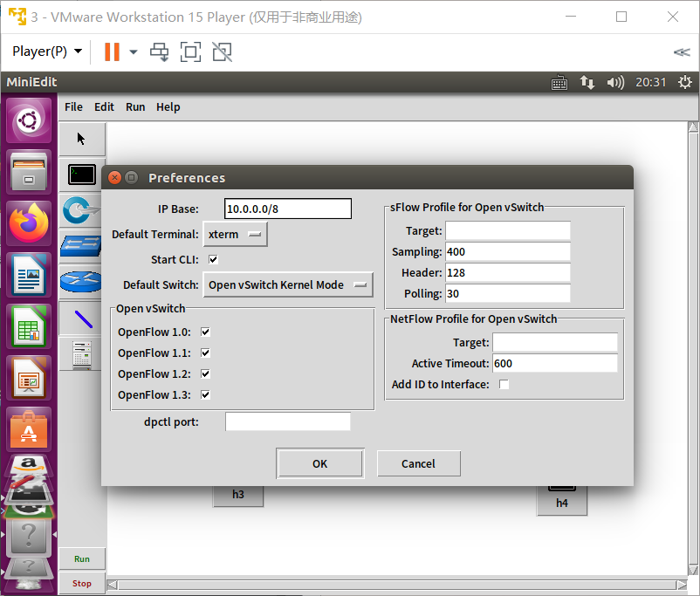This screenshot has width=700, height=596.
Task: Toggle Unity mode icon in VMware toolbar
Action: 222,51
